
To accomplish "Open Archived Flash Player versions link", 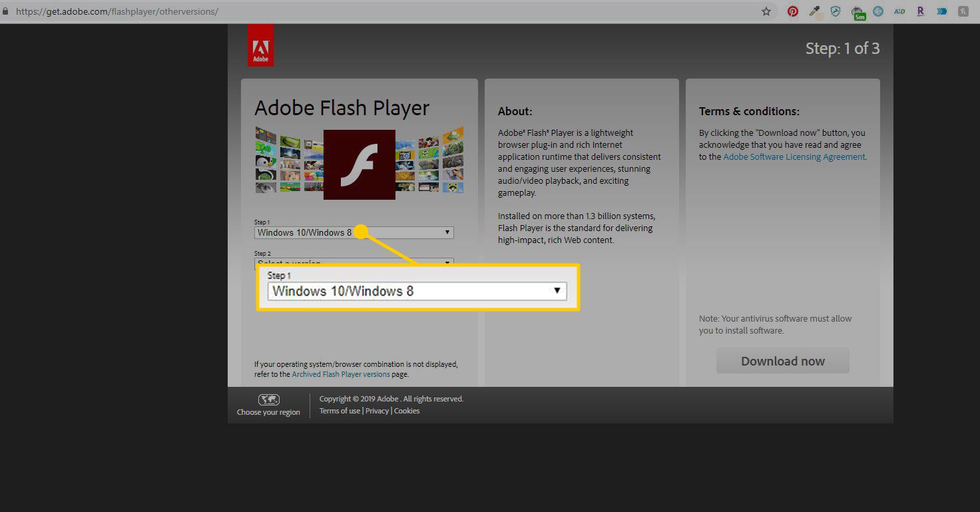I will click(x=341, y=374).
